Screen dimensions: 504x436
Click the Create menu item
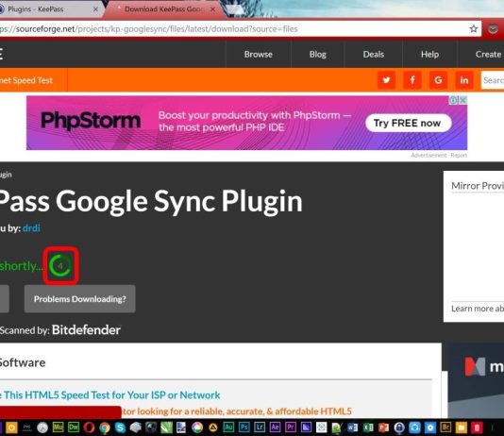point(488,55)
